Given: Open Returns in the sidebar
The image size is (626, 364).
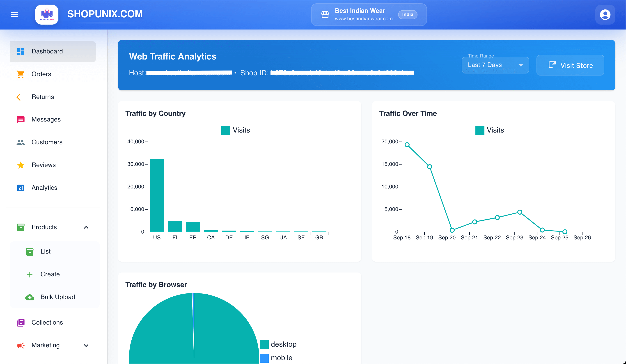Looking at the screenshot, I should tap(53, 97).
